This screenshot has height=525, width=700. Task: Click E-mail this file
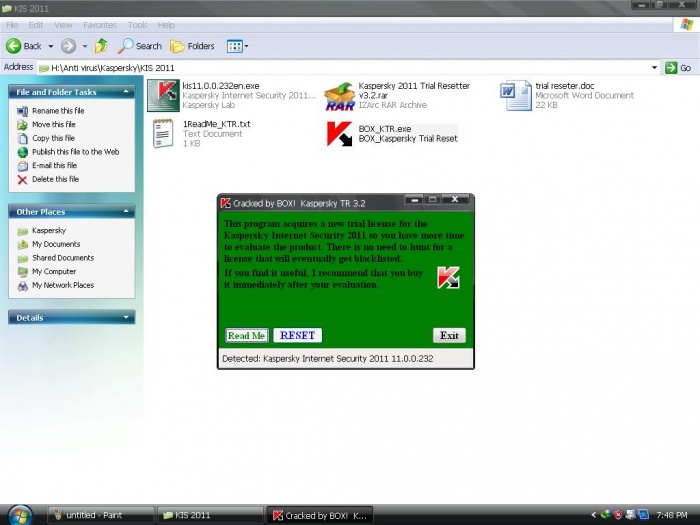[x=54, y=165]
